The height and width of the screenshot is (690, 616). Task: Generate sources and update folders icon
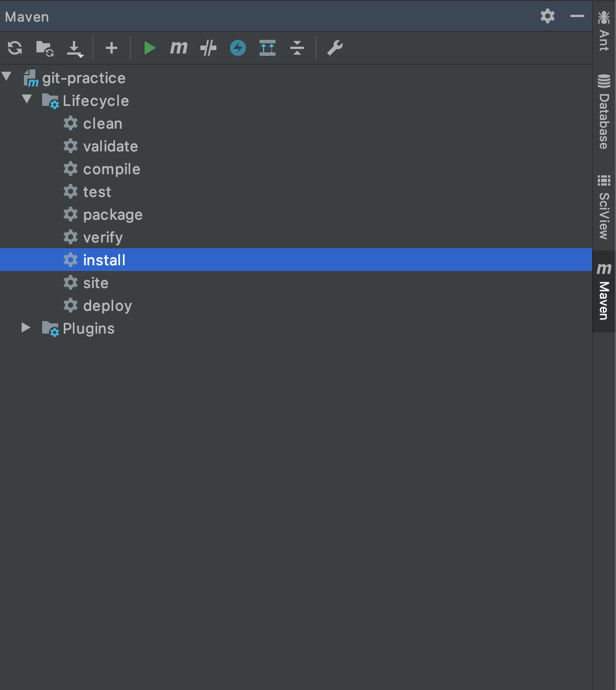click(45, 48)
